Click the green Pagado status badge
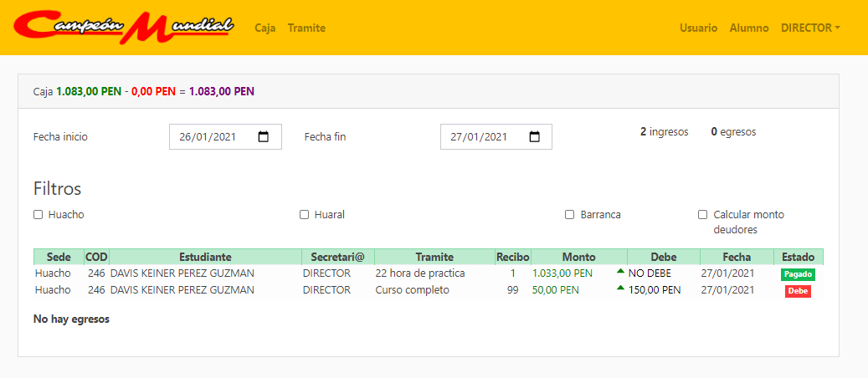Screen dimensions: 868x378 [798, 274]
